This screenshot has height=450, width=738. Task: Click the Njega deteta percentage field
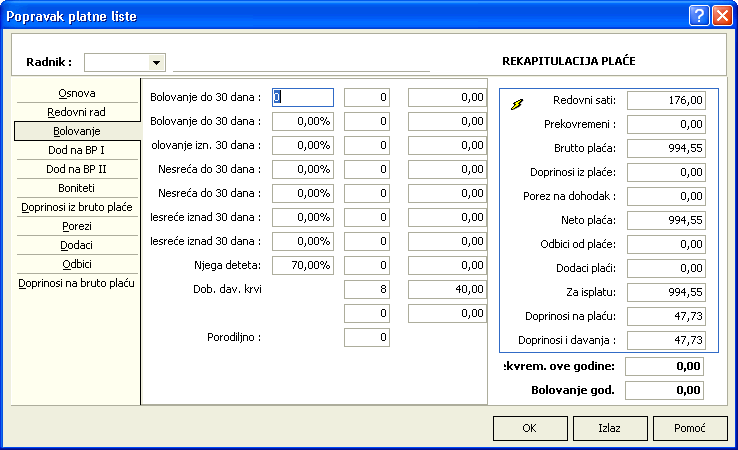click(302, 265)
